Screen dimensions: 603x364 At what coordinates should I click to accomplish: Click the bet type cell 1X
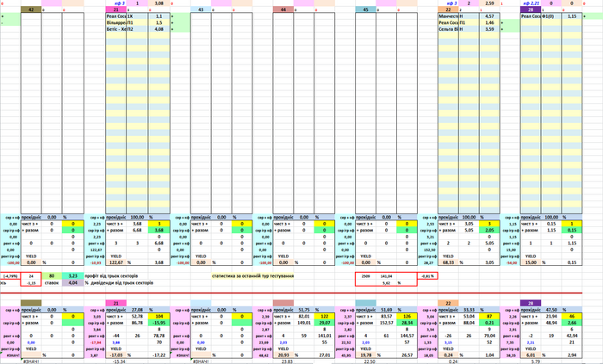[x=137, y=16]
